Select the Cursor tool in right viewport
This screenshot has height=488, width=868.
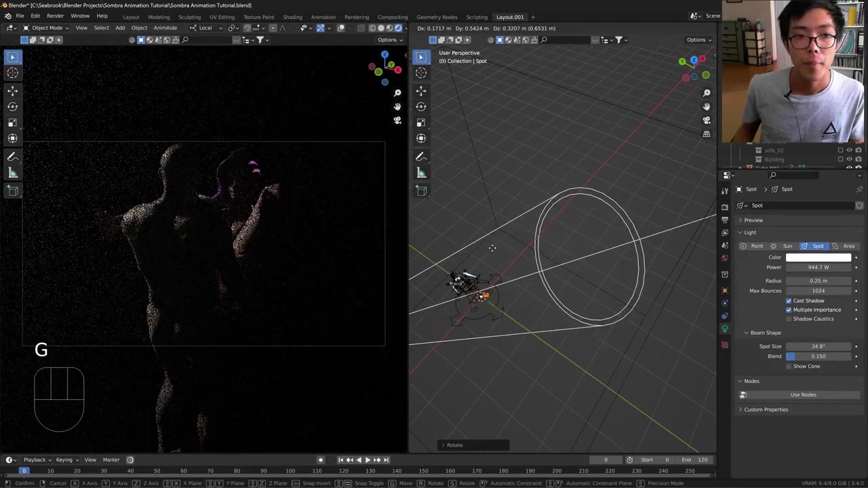(x=421, y=73)
